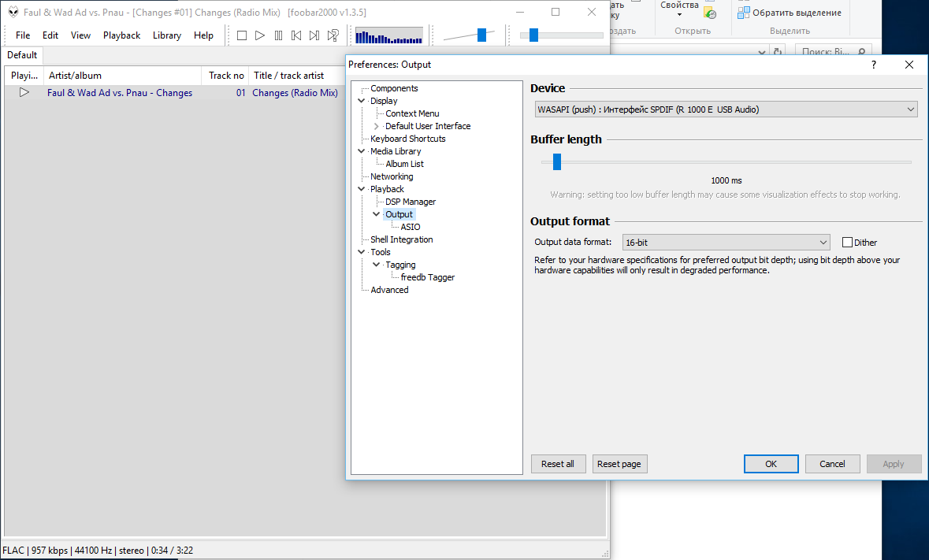Select Advanced in the preferences tree
This screenshot has width=929, height=560.
coord(389,290)
